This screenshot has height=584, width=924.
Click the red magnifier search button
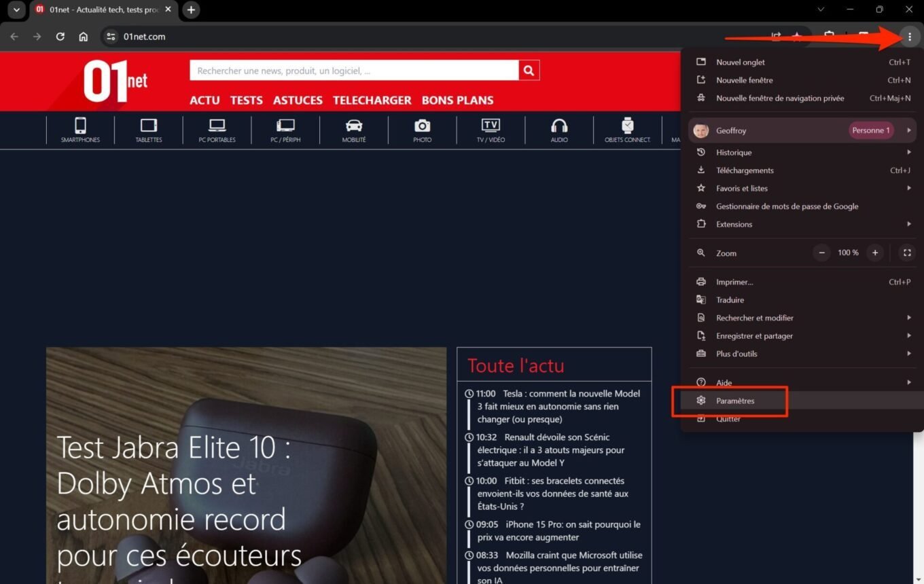pos(529,70)
